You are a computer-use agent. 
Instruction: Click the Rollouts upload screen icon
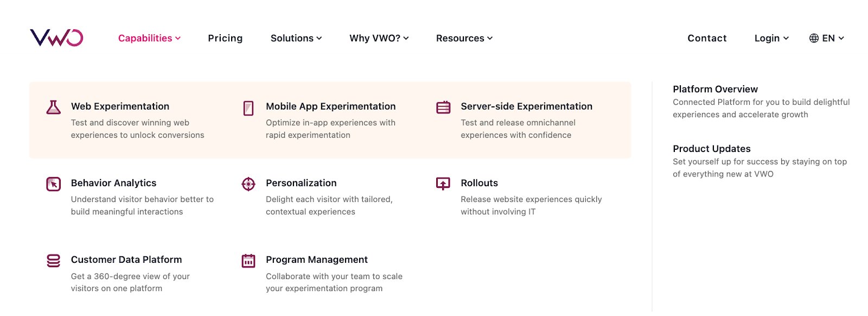click(x=443, y=184)
